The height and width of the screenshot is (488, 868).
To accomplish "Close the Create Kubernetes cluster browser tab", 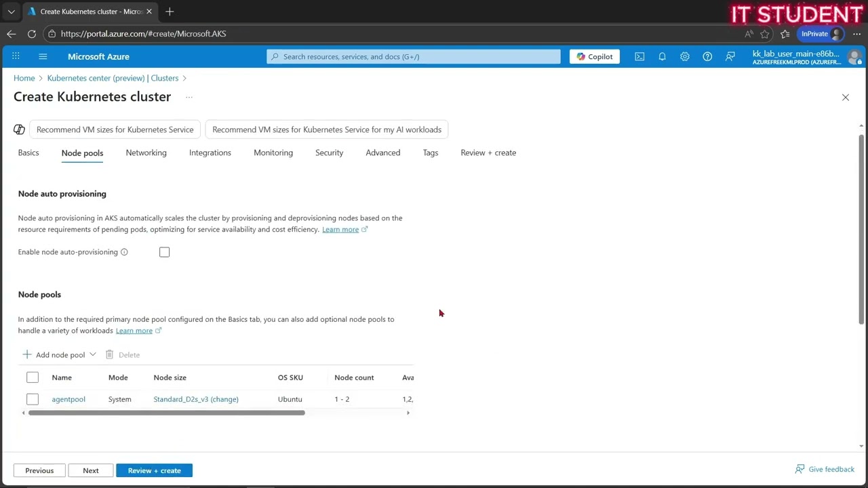I will pos(149,12).
